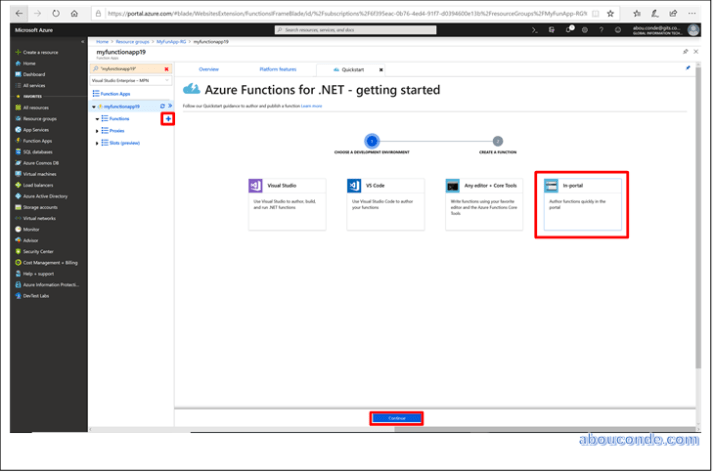Expand the Slots (preview) tree node

pos(98,143)
